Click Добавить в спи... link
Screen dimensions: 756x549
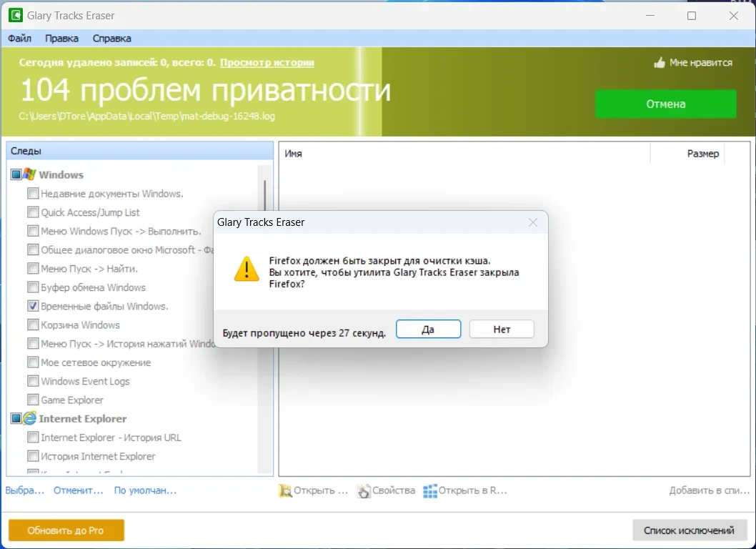pyautogui.click(x=710, y=490)
